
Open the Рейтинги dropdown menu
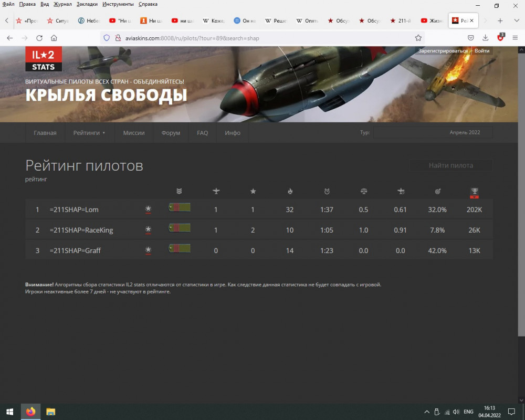(x=87, y=133)
